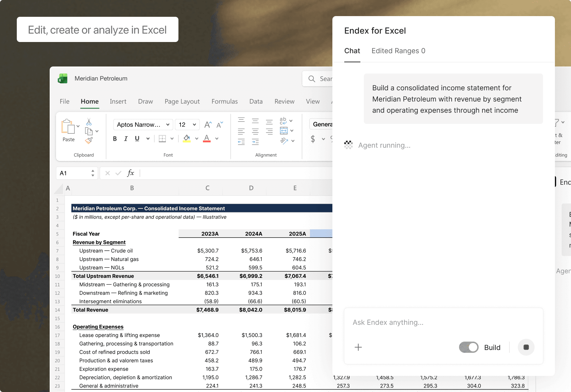Click the Name Box showing A1

coord(77,173)
